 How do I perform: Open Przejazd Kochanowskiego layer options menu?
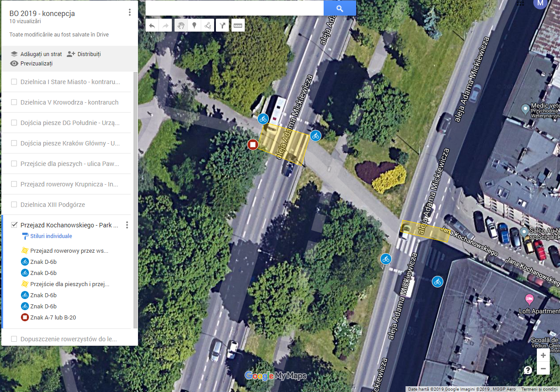(x=127, y=225)
